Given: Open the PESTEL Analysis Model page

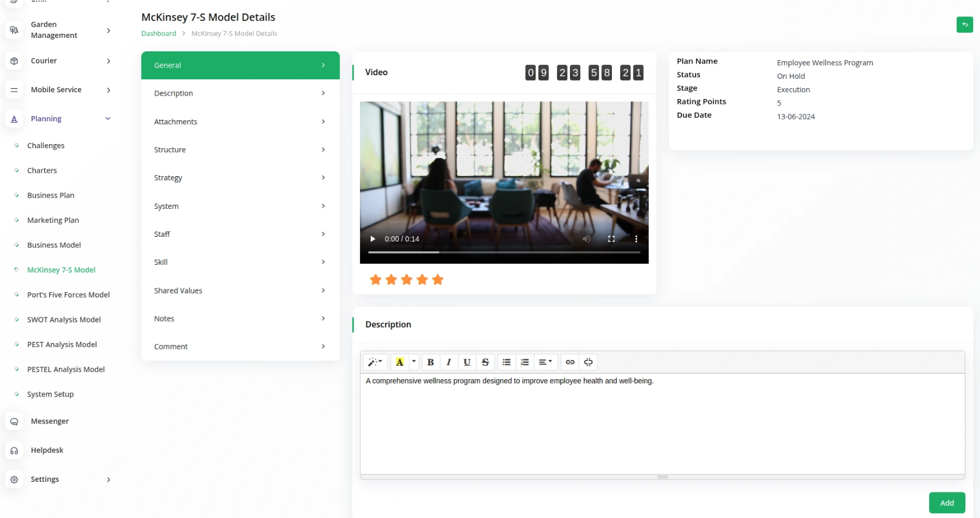Looking at the screenshot, I should tap(66, 369).
